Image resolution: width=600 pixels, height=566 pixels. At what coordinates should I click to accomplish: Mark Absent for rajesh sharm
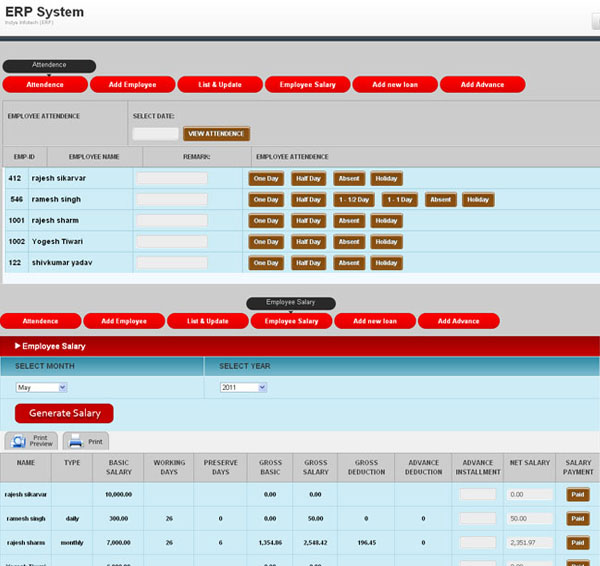click(x=349, y=221)
